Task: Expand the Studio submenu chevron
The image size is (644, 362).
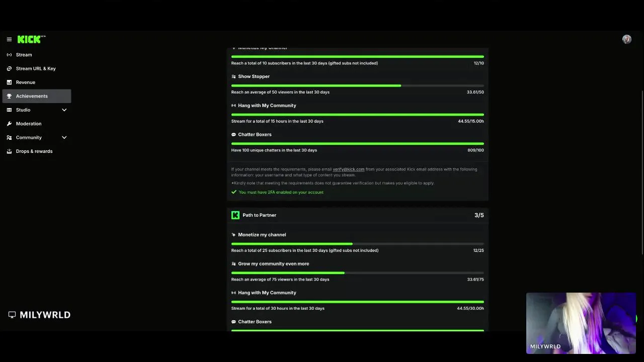Action: tap(64, 110)
